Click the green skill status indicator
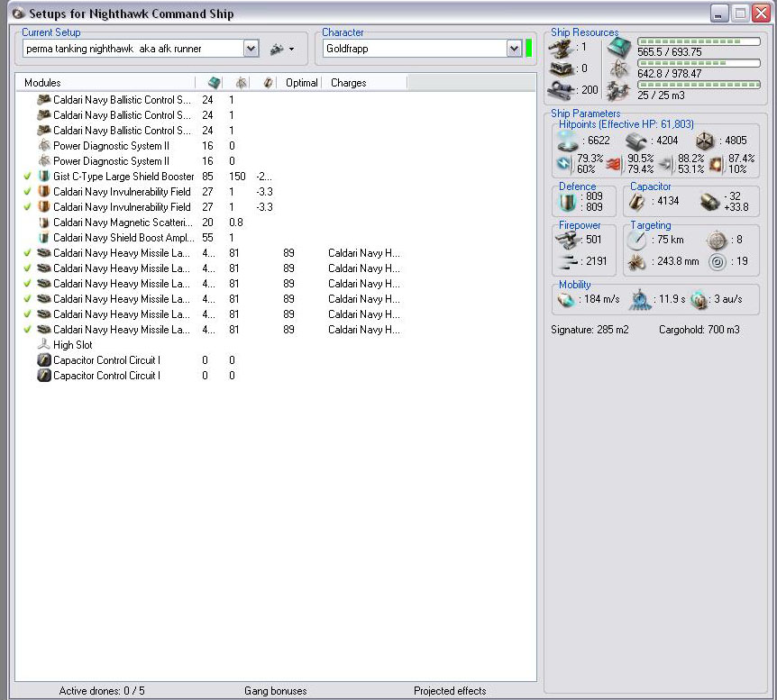Image resolution: width=777 pixels, height=700 pixels. (528, 49)
